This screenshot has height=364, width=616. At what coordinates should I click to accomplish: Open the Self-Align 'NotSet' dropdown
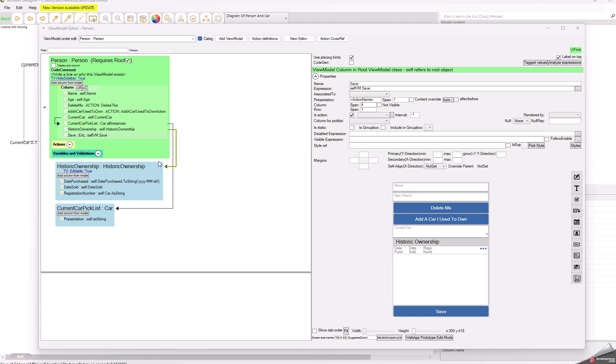pos(435,166)
